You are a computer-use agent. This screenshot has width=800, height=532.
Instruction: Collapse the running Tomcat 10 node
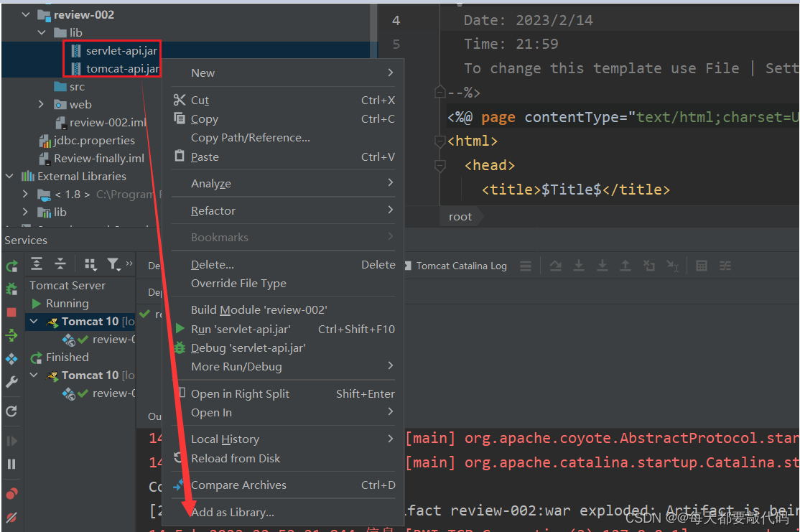coord(34,322)
